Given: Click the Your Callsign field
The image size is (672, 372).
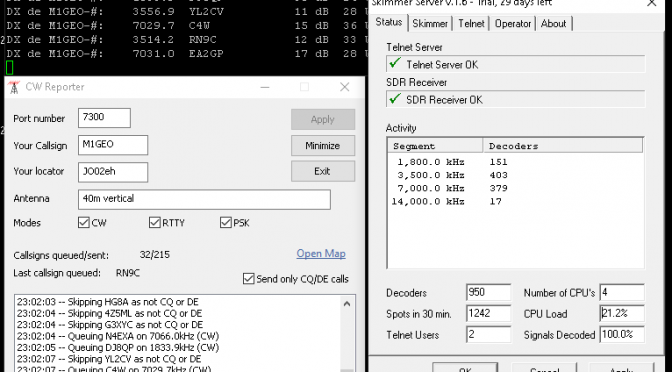Looking at the screenshot, I should point(113,145).
